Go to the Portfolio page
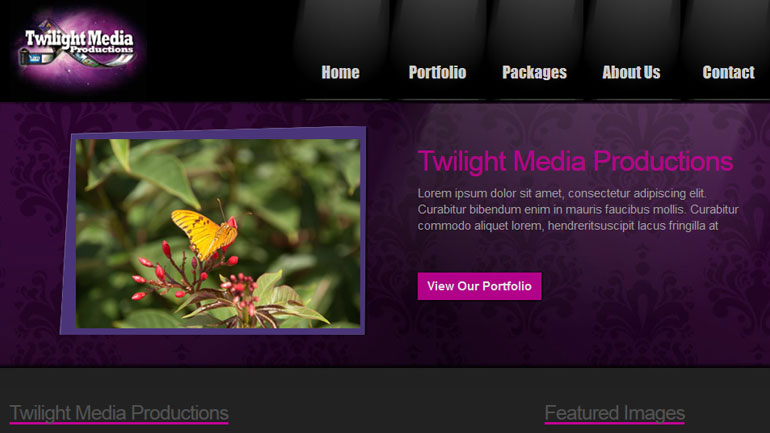The height and width of the screenshot is (433, 770). click(438, 72)
